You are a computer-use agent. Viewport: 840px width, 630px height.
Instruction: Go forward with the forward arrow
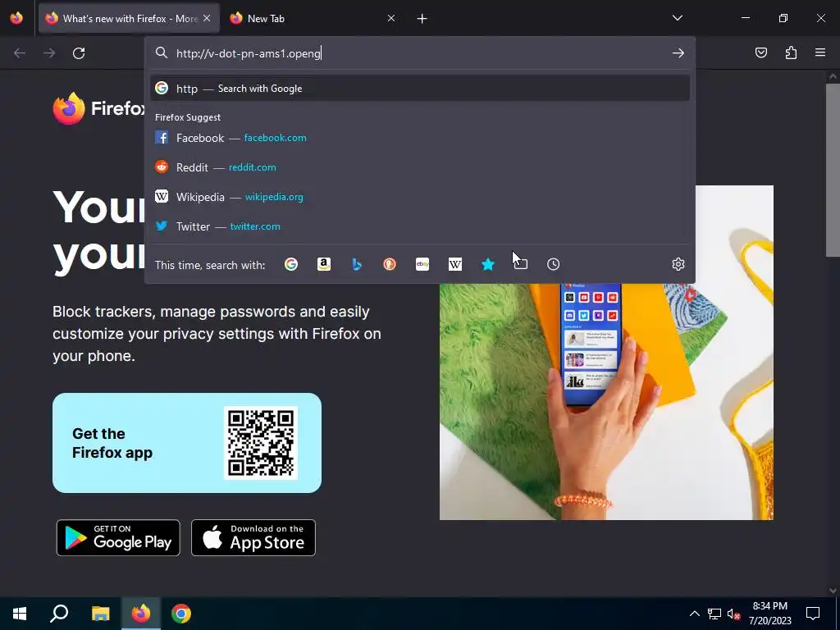pos(49,53)
